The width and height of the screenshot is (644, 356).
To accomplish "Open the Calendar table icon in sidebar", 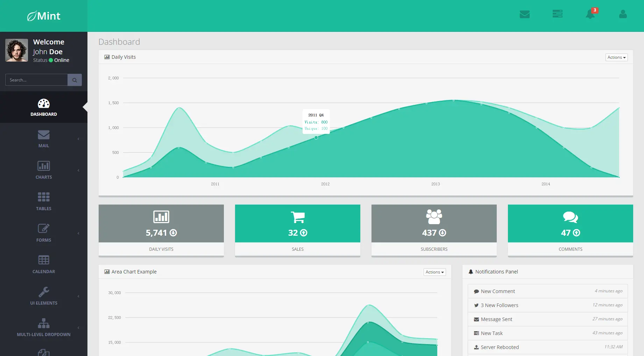I will (x=44, y=260).
